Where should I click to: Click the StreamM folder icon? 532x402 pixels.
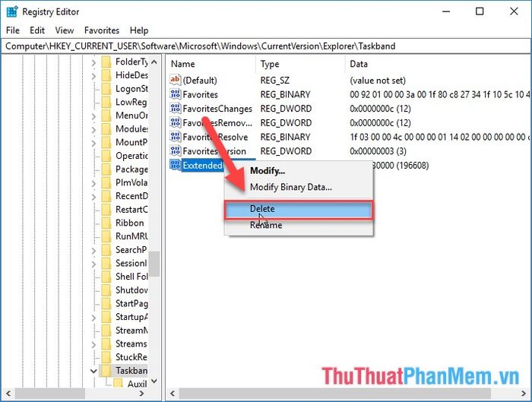tap(106, 331)
